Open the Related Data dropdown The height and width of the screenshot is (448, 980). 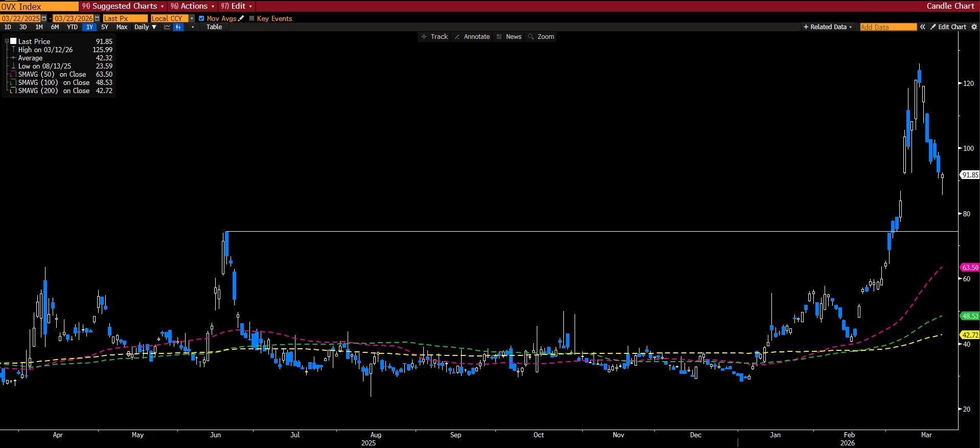point(828,27)
